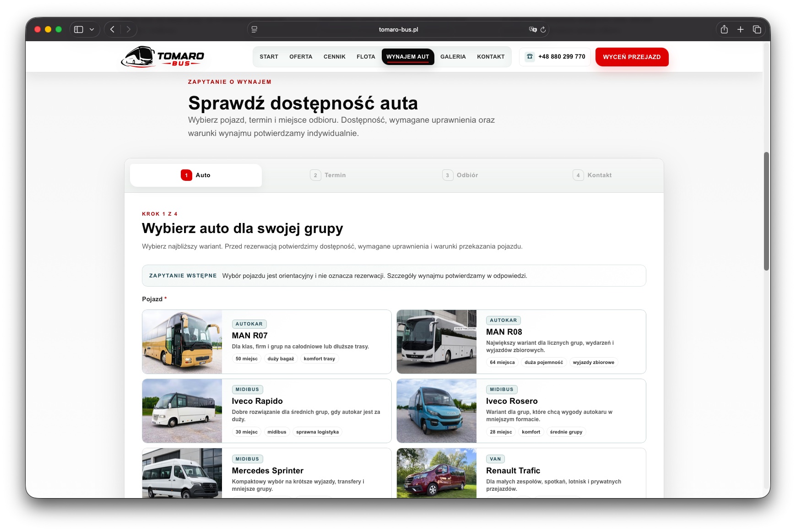This screenshot has height=532, width=796.
Task: Click the MIDIBUS badge on Iveco Rosero
Action: point(502,390)
